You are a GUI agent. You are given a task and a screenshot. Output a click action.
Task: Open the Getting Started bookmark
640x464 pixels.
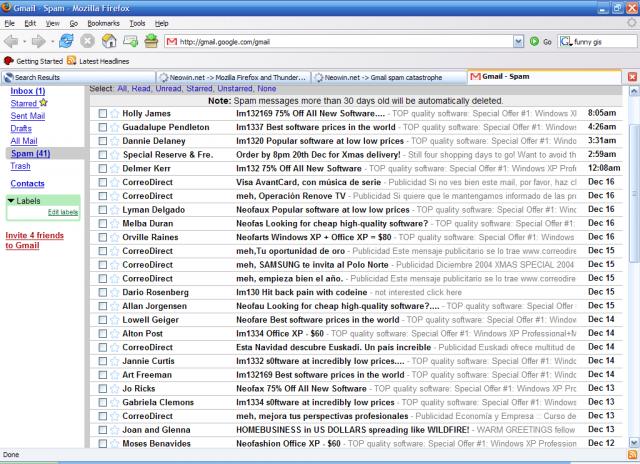pyautogui.click(x=33, y=61)
